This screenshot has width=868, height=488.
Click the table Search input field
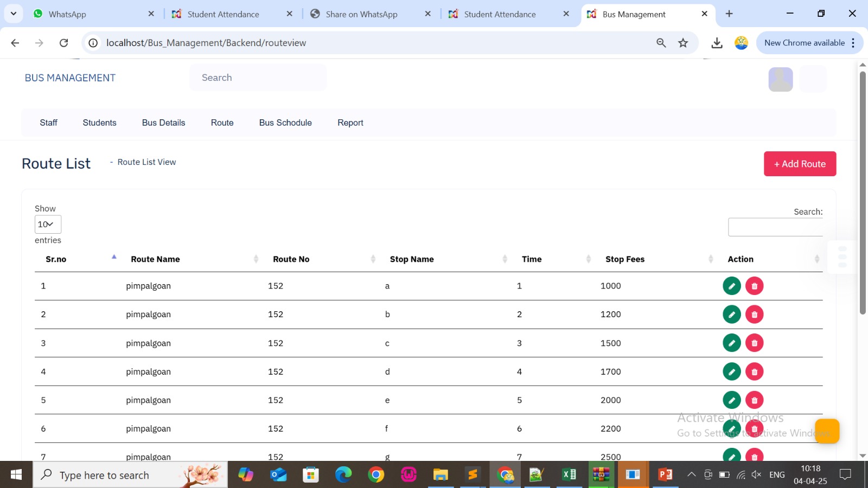[x=775, y=227]
